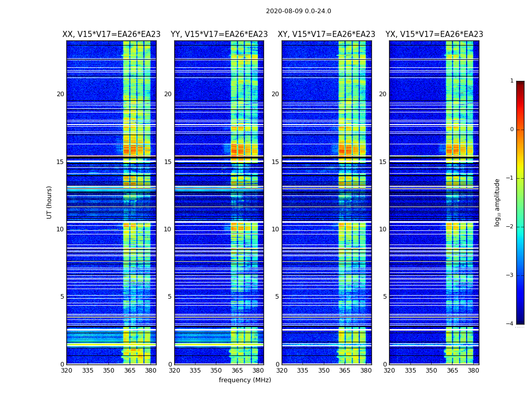
Task: Click the 320 MHz tick under XX panel
Action: point(66,371)
